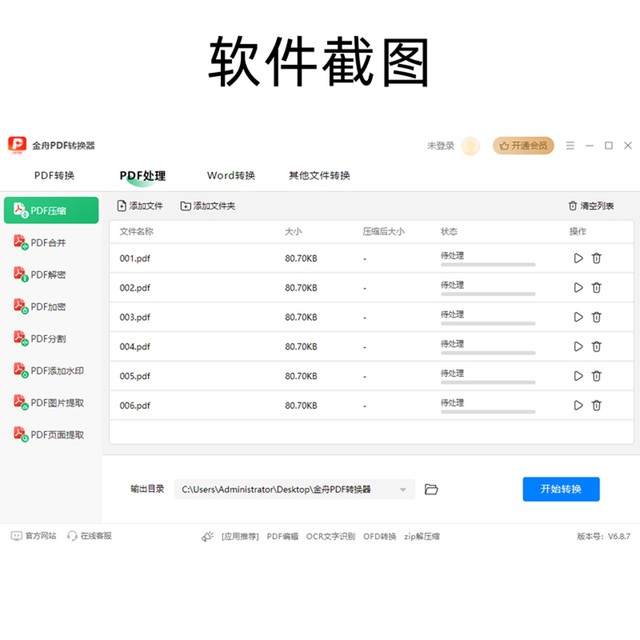This screenshot has width=640, height=640.
Task: Click the file name 003.pdf
Action: 135,317
